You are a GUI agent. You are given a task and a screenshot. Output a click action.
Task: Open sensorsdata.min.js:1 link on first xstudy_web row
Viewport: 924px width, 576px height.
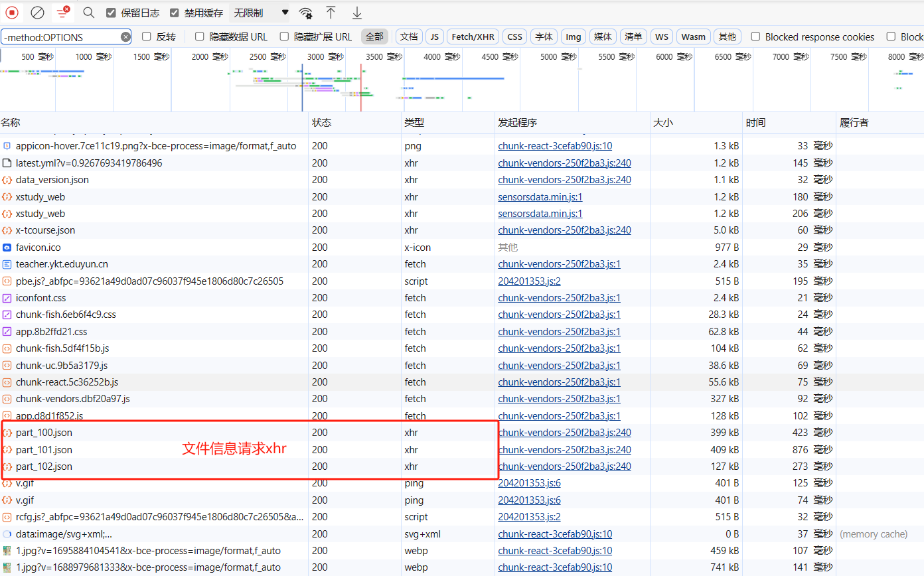tap(540, 196)
